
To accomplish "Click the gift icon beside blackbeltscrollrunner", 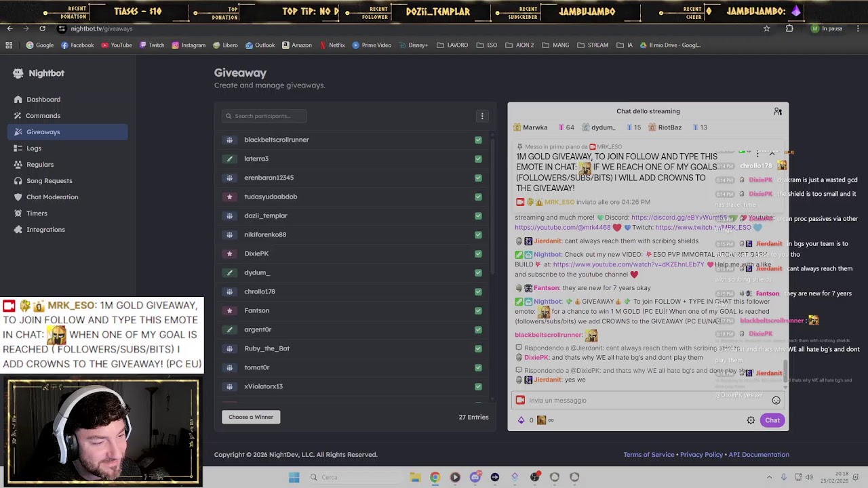I will pos(229,140).
